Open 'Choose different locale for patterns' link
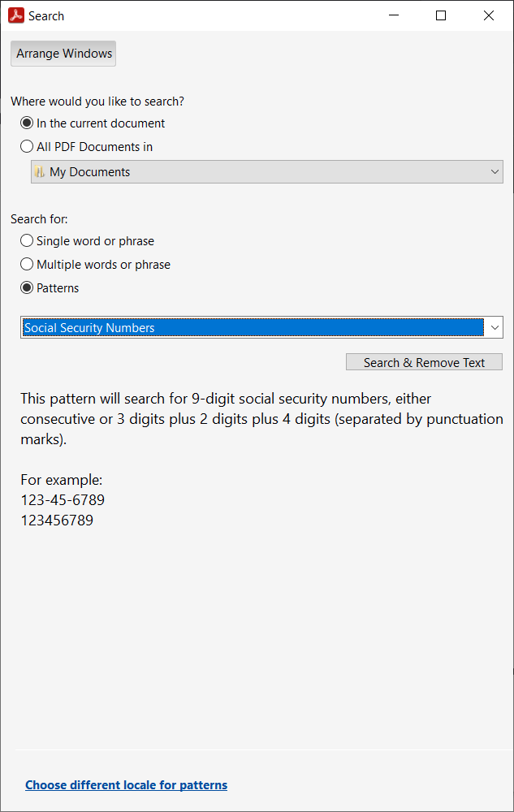 tap(126, 785)
